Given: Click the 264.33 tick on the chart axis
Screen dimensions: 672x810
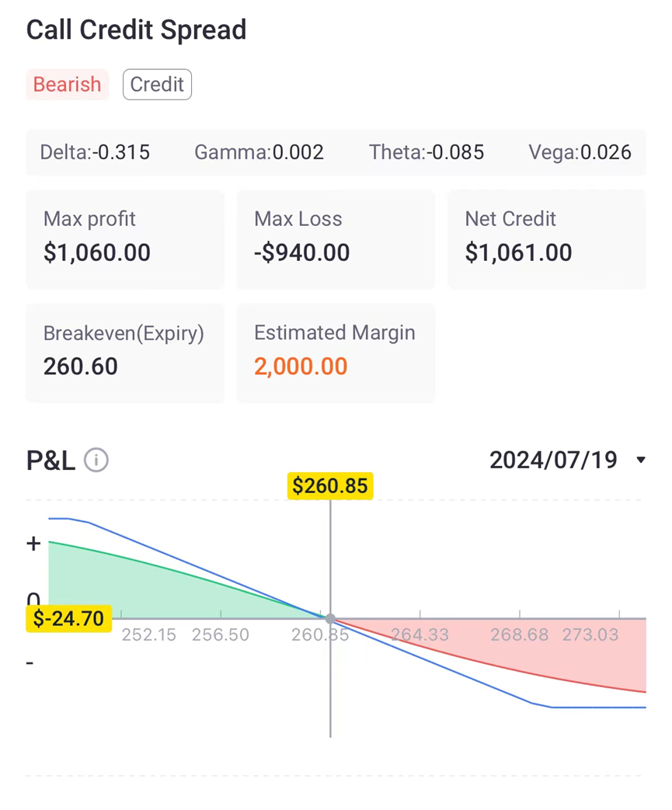Looking at the screenshot, I should click(420, 634).
